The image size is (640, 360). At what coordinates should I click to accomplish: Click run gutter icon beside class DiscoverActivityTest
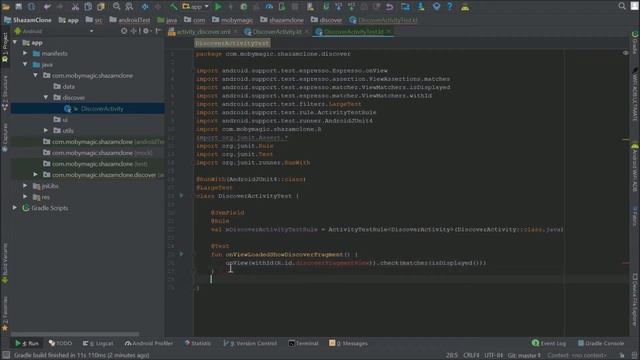(x=182, y=196)
